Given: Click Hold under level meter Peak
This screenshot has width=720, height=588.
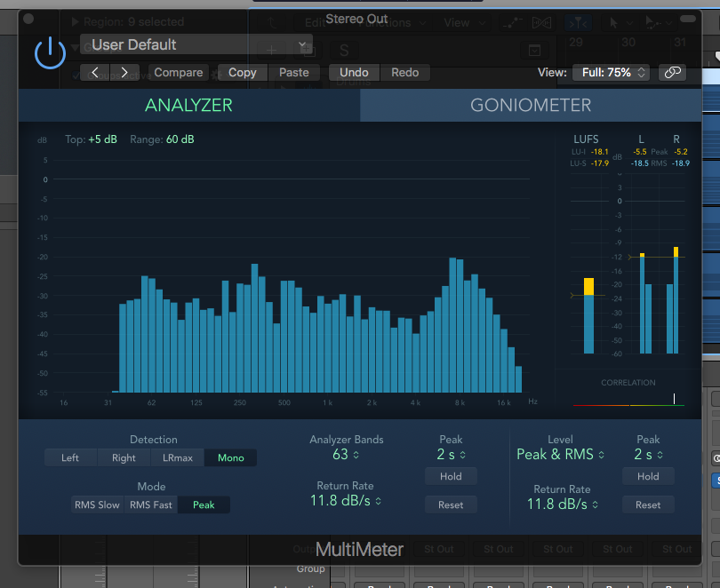Looking at the screenshot, I should click(648, 477).
